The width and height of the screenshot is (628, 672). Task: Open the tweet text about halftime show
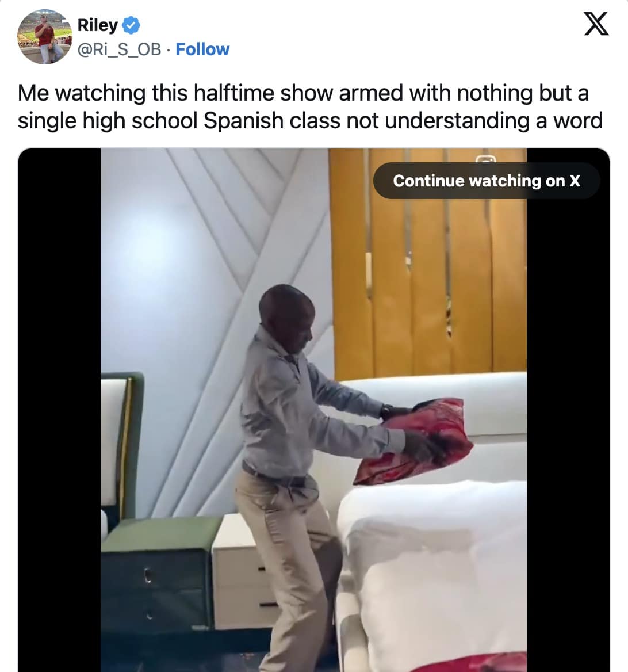click(x=310, y=106)
